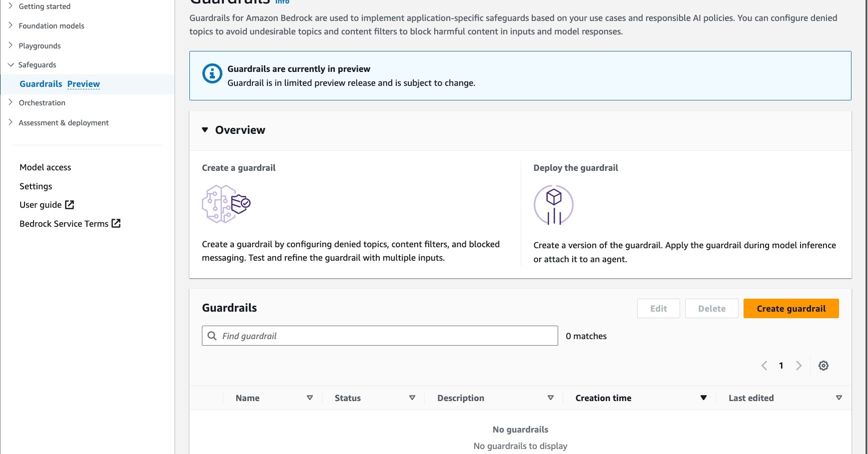The height and width of the screenshot is (454, 868).
Task: Sort table by Creation time column
Action: (x=703, y=398)
